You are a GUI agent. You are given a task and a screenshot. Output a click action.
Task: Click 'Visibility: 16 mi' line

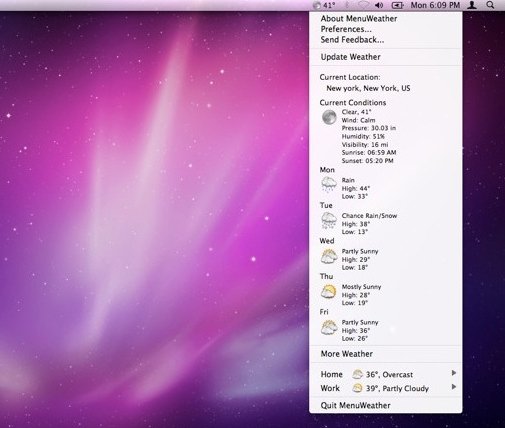point(365,145)
